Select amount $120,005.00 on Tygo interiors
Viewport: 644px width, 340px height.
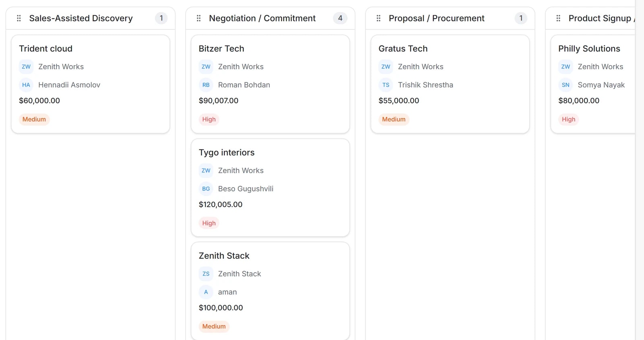221,204
